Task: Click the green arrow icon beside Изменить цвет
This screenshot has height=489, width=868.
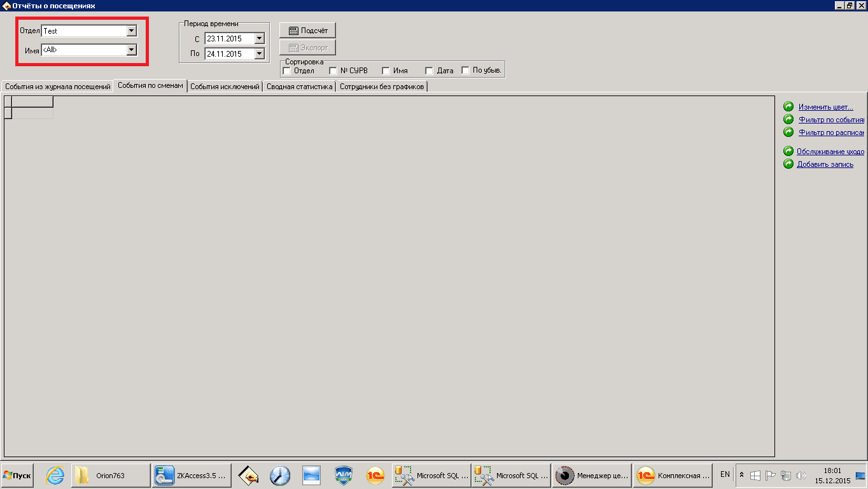Action: tap(788, 107)
